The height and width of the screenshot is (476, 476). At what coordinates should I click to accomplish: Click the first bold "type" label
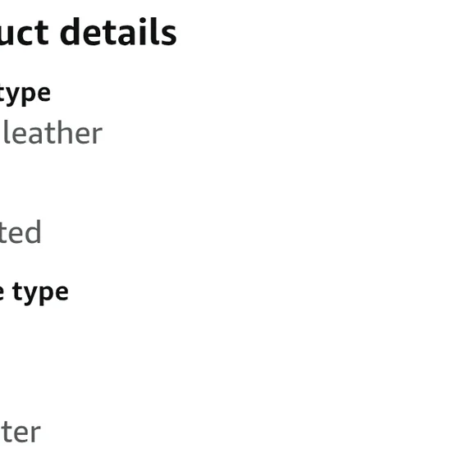(25, 94)
